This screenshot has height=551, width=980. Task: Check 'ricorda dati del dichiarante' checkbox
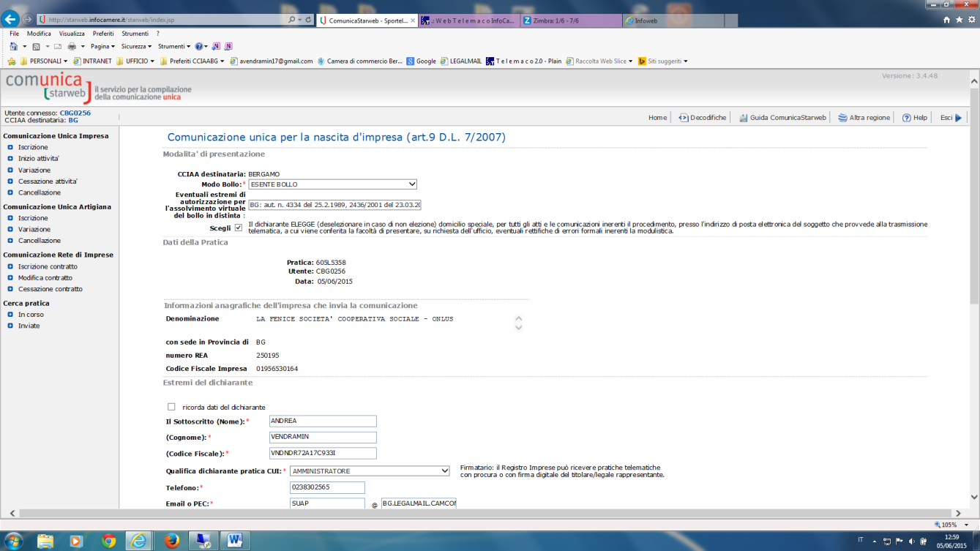click(171, 407)
